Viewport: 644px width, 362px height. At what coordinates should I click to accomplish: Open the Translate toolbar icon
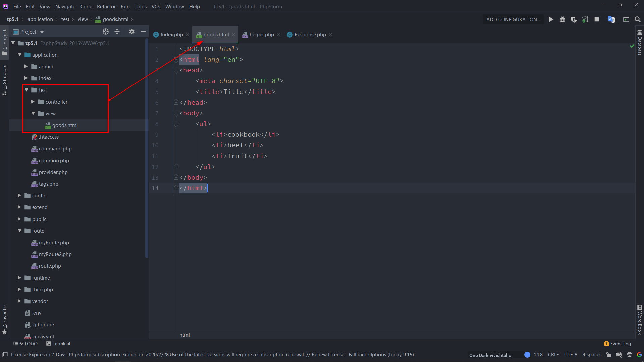tap(611, 19)
